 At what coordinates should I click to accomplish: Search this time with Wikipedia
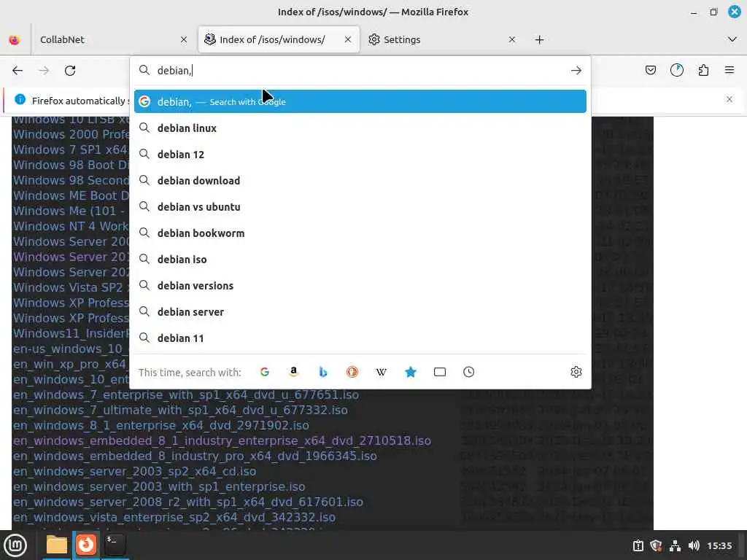(x=381, y=372)
